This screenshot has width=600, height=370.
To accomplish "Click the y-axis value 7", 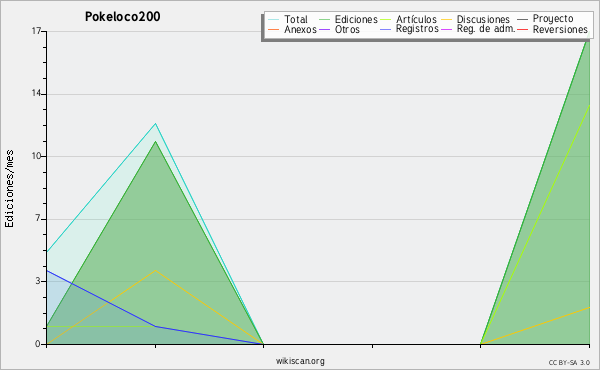I will [38, 219].
